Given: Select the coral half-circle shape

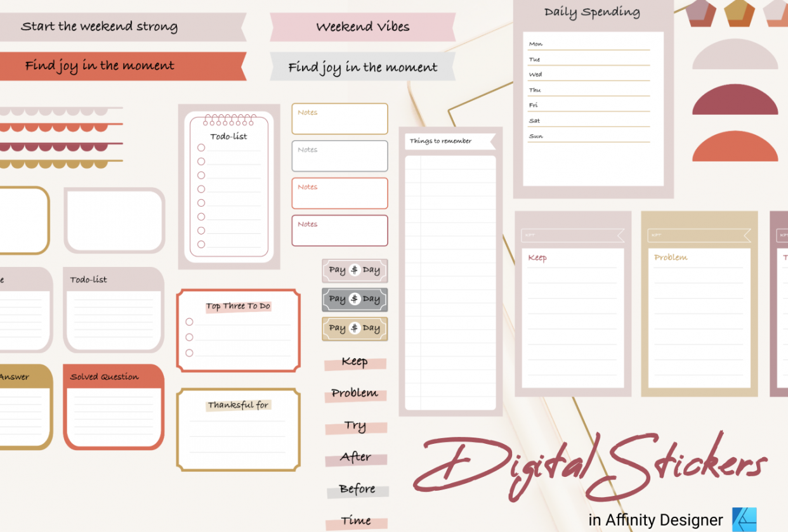Looking at the screenshot, I should (x=735, y=146).
